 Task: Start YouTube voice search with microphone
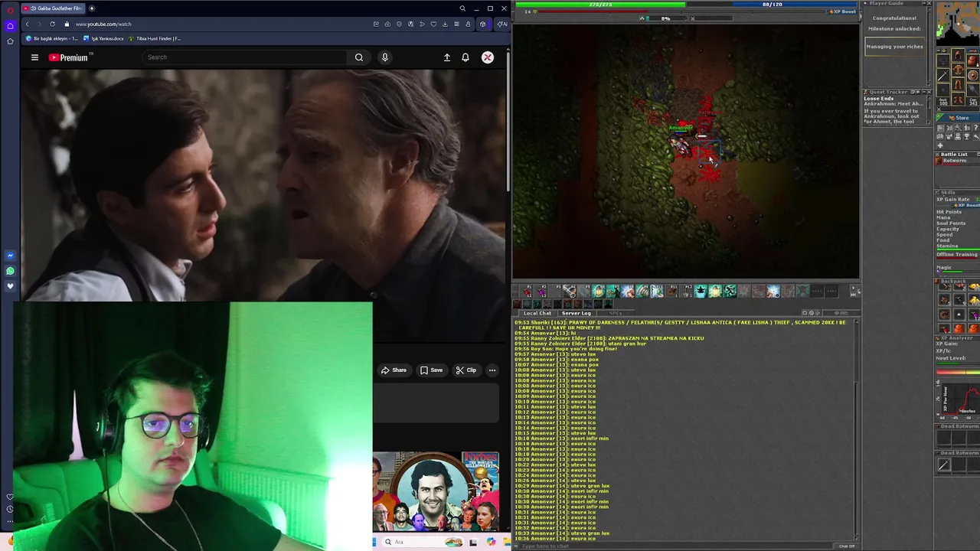[385, 57]
